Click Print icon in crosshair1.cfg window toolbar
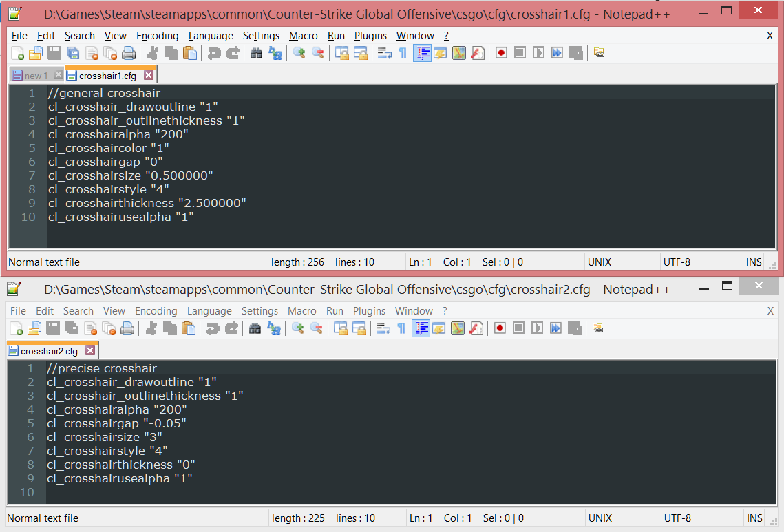 (x=129, y=53)
